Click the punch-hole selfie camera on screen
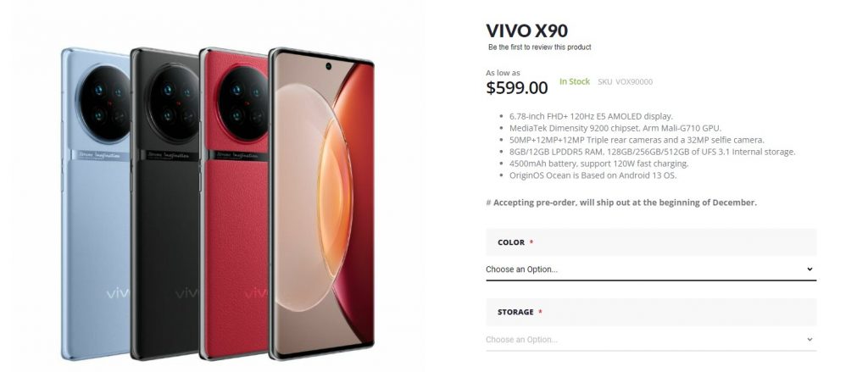 pyautogui.click(x=328, y=66)
